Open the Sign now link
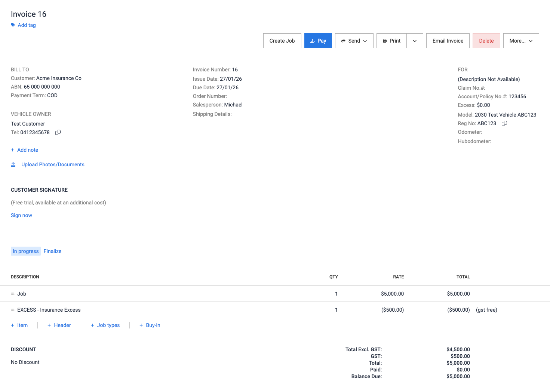Screen dimensions: 550x392 click(x=21, y=215)
